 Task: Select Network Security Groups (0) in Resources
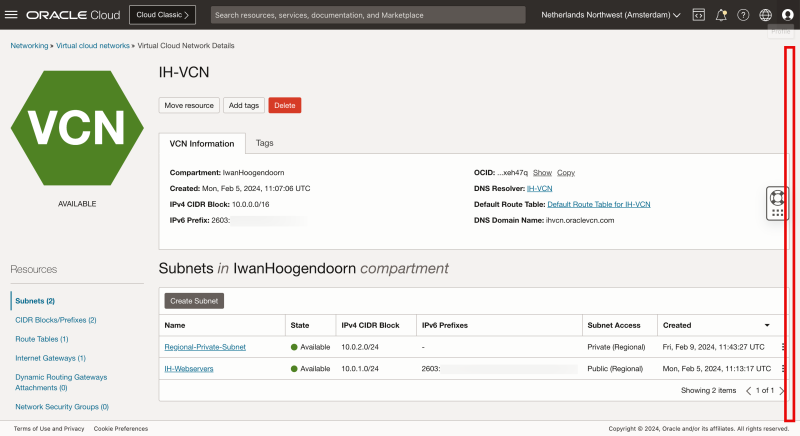point(62,407)
